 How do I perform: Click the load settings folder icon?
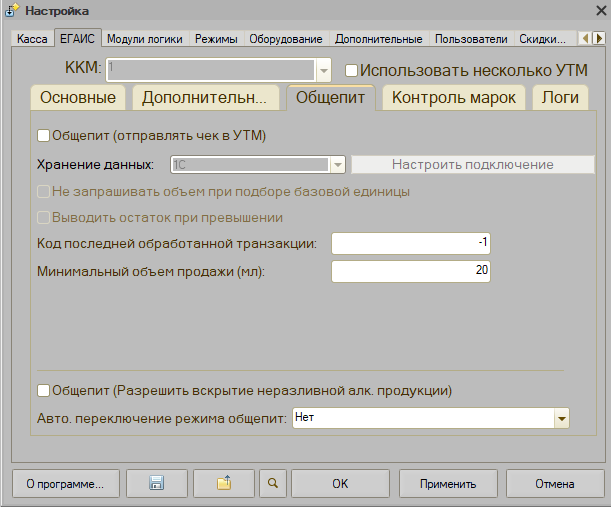point(224,484)
